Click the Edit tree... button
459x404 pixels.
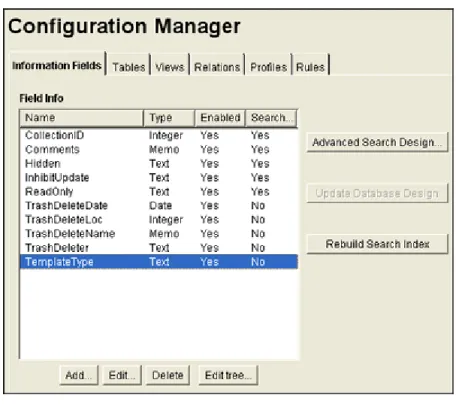228,375
